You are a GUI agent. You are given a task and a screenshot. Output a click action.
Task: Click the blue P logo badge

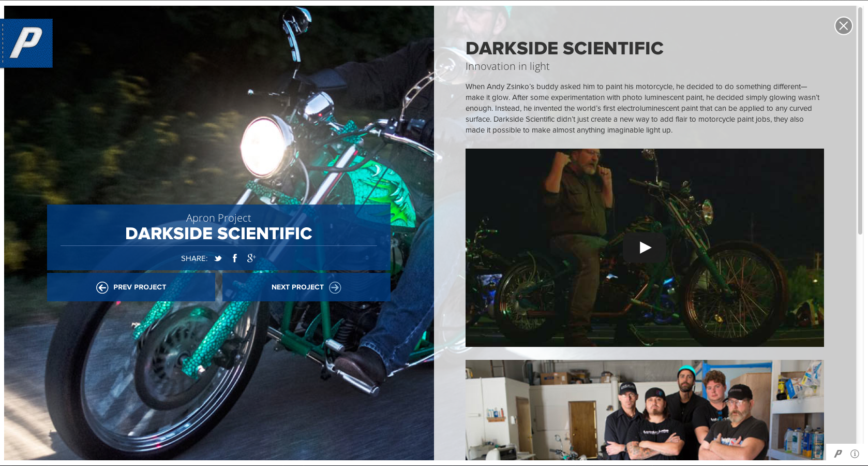(x=26, y=43)
